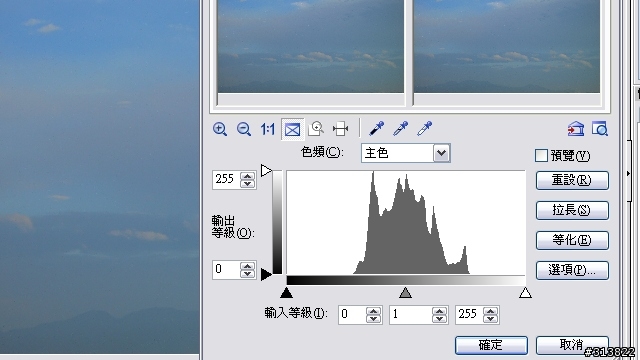Click the white input level slider triangle
Image resolution: width=640 pixels, height=360 pixels.
pos(525,292)
